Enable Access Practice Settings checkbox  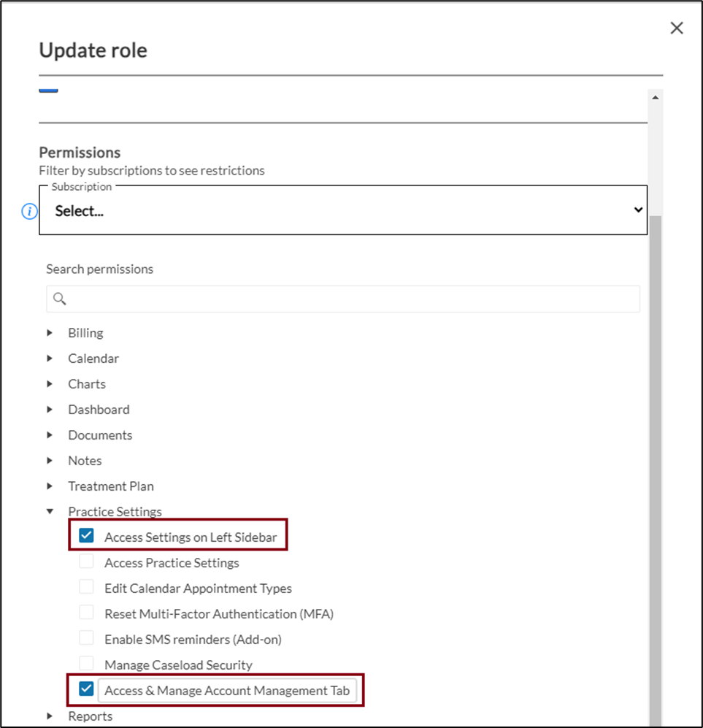[x=87, y=562]
